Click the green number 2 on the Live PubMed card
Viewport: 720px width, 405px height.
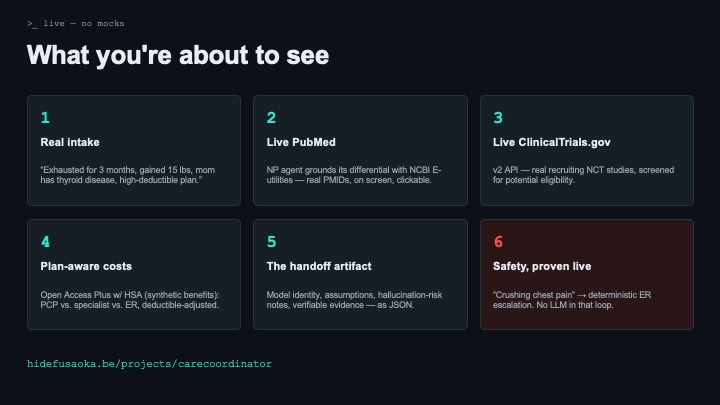click(x=271, y=118)
